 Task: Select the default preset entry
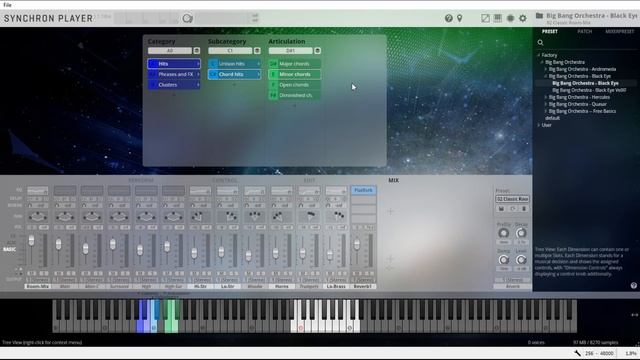(553, 118)
